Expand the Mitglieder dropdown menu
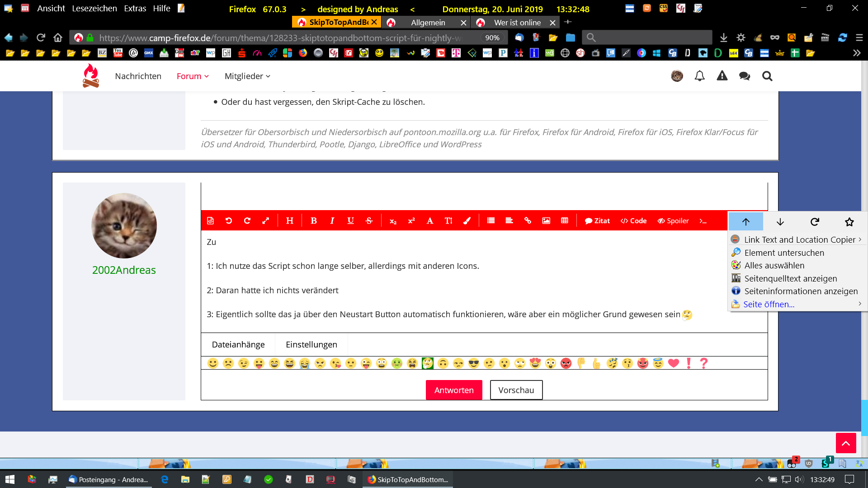Screen dimensions: 868x488 pos(247,76)
